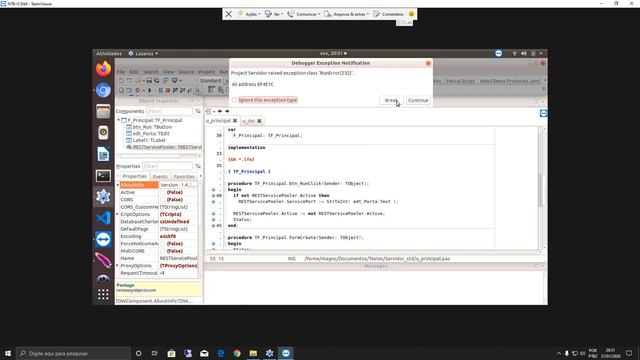Click Continue in the debugger dialog
This screenshot has width=640, height=360.
click(418, 100)
